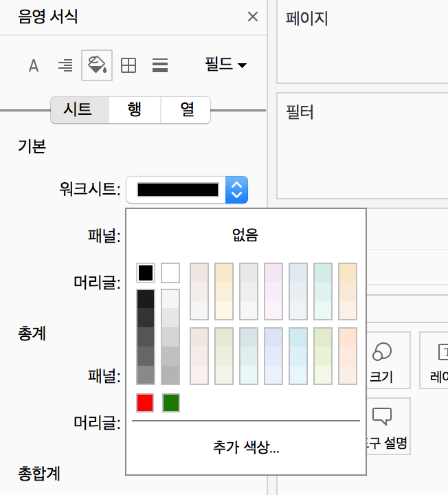Select the red custom color swatch

(x=145, y=402)
